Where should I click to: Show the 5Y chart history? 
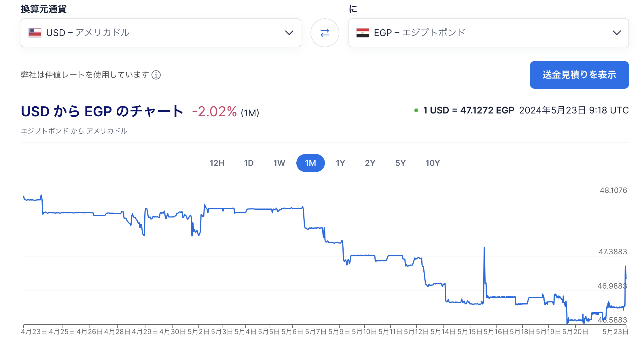pos(400,163)
